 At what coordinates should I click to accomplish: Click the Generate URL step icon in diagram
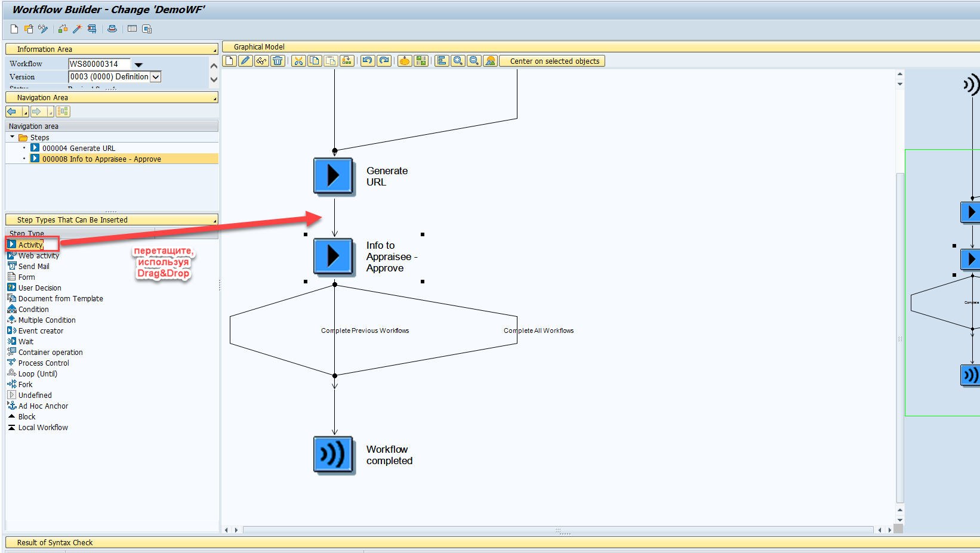click(334, 177)
